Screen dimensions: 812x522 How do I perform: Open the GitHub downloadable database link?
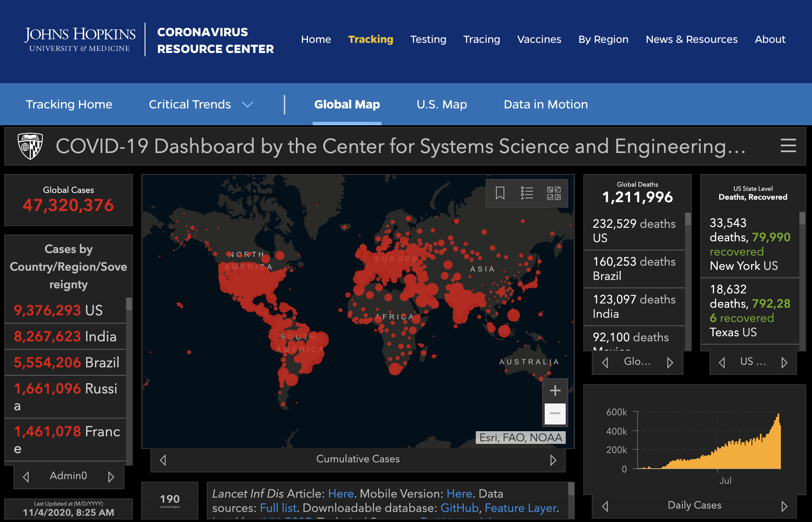click(459, 508)
